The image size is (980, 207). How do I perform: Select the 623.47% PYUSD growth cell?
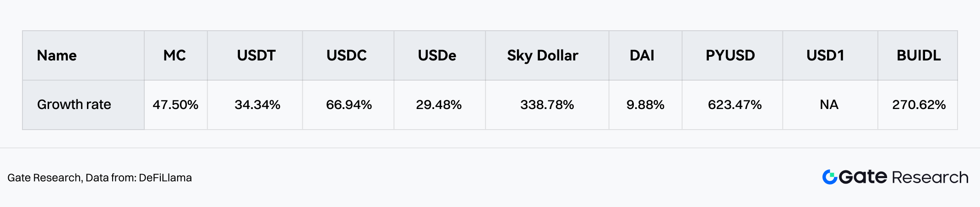pyautogui.click(x=735, y=105)
